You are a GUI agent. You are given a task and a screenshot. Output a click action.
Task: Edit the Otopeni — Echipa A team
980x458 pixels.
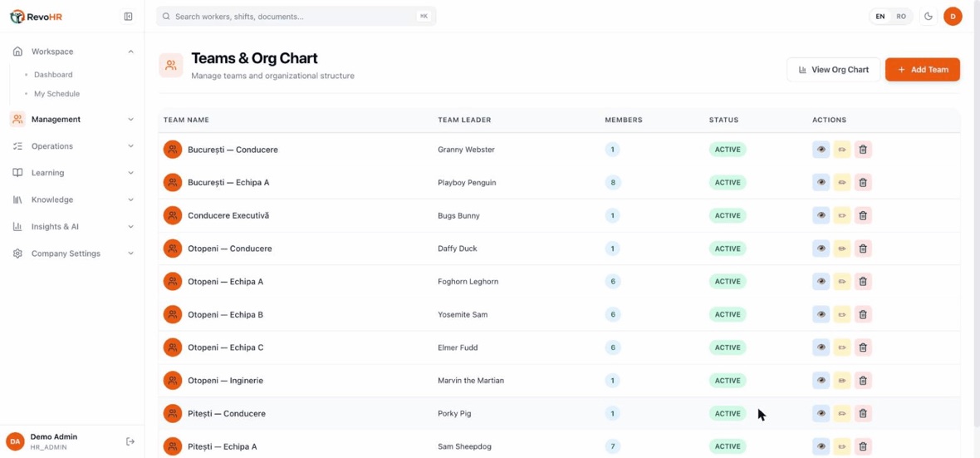pyautogui.click(x=842, y=282)
